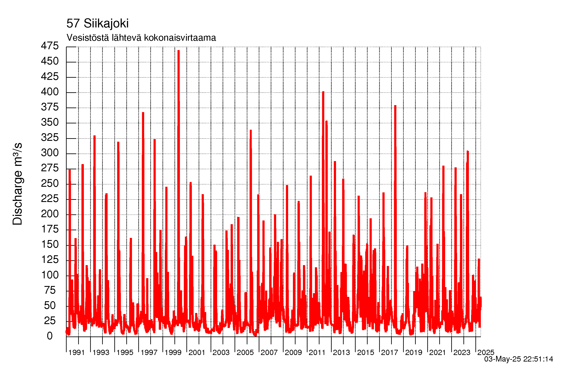The image size is (588, 370).
Task: Click the x-axis year label 2001
Action: (197, 352)
